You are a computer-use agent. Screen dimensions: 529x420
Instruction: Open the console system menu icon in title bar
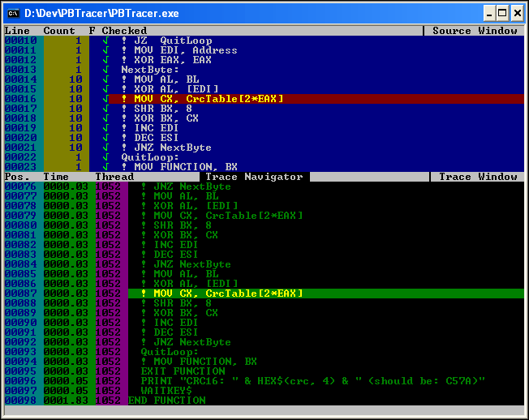coord(14,14)
